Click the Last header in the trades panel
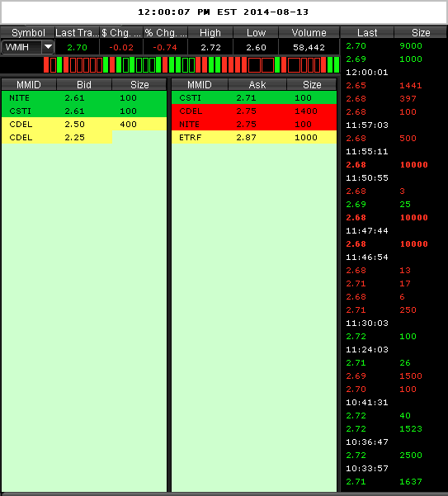Viewport: 448px width, 496px height. [x=367, y=32]
